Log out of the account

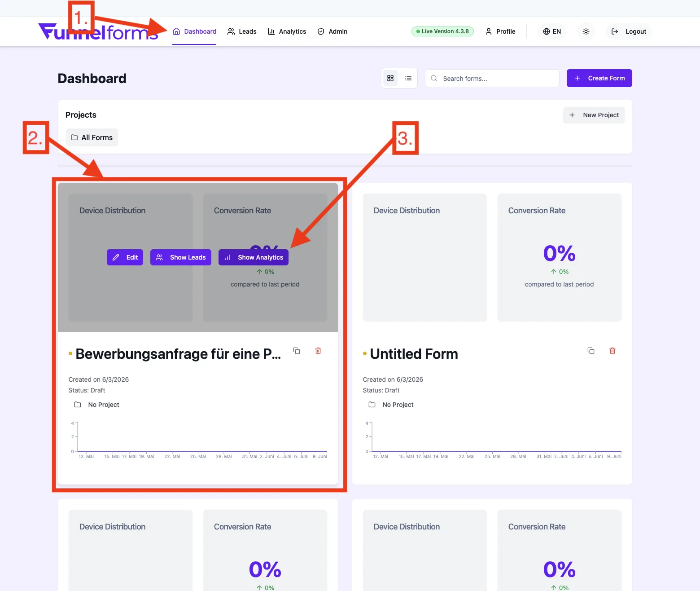click(629, 31)
